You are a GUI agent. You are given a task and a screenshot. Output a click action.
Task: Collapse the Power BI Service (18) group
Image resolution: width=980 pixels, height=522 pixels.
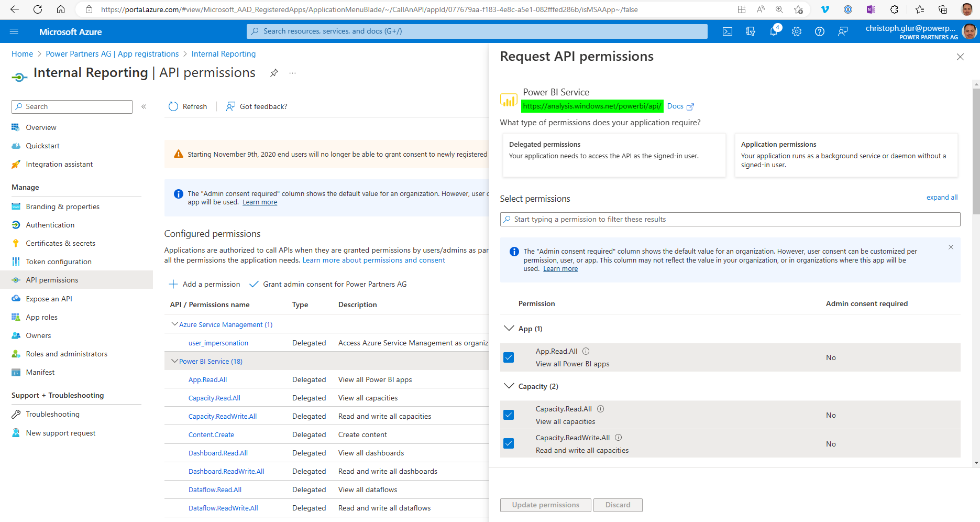click(175, 361)
